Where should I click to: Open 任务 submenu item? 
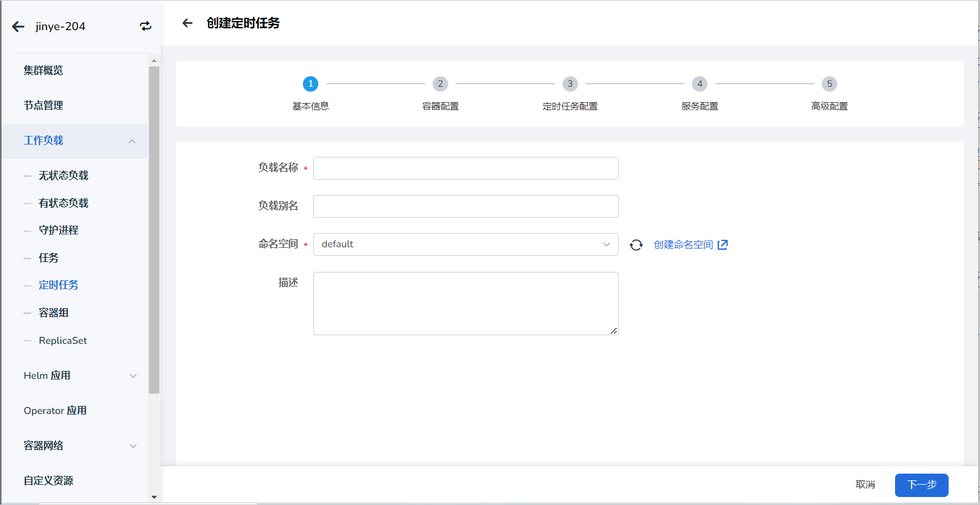(x=49, y=258)
